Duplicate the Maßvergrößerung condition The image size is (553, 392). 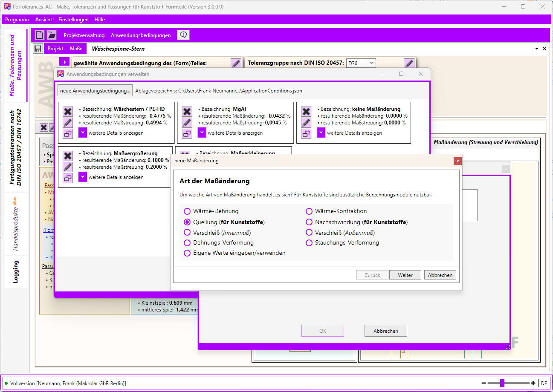click(x=68, y=178)
